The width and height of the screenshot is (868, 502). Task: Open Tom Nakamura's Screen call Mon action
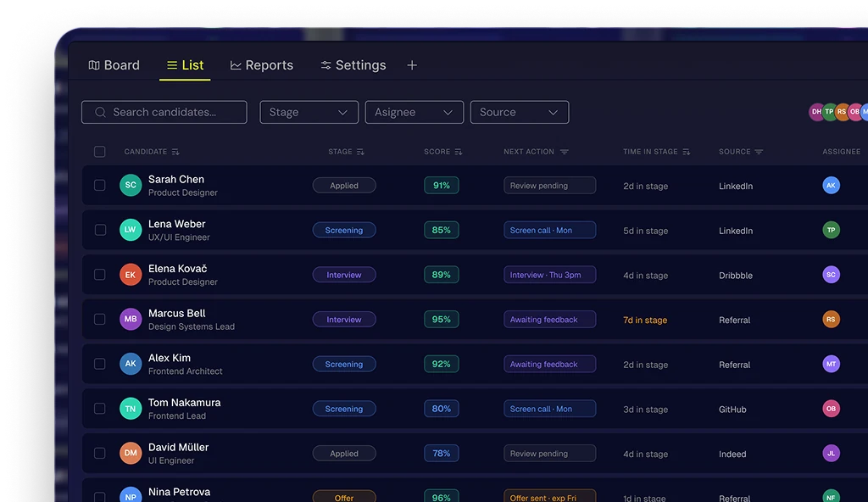point(549,409)
